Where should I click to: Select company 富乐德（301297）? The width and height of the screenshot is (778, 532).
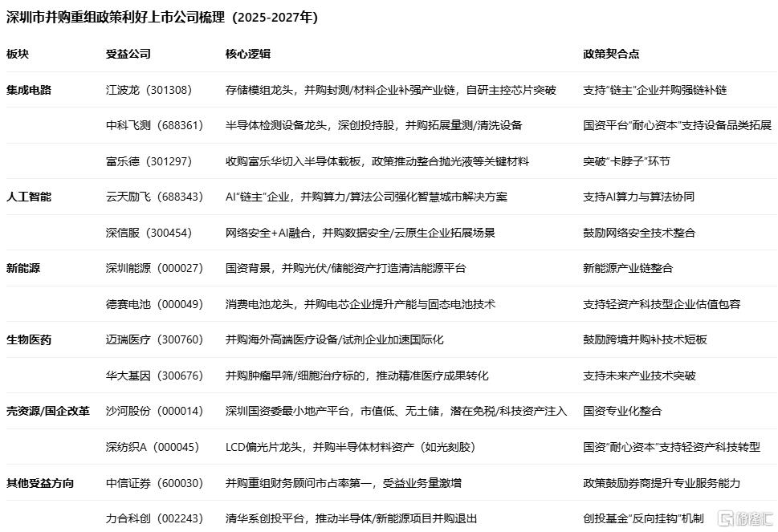149,161
